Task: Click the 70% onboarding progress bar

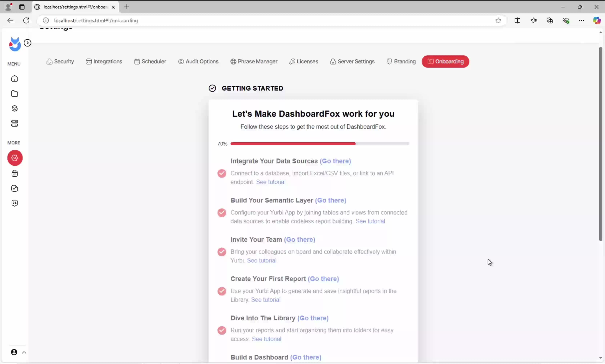Action: point(319,144)
